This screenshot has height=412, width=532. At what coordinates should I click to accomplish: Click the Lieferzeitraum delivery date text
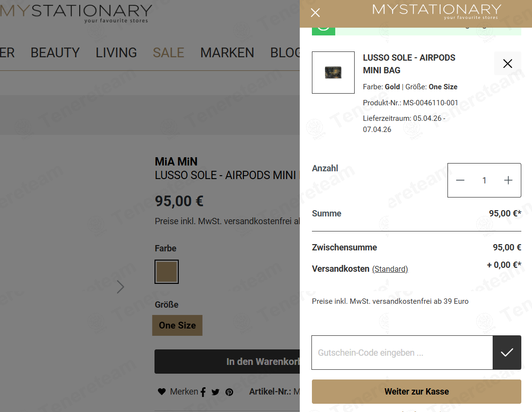pyautogui.click(x=404, y=124)
